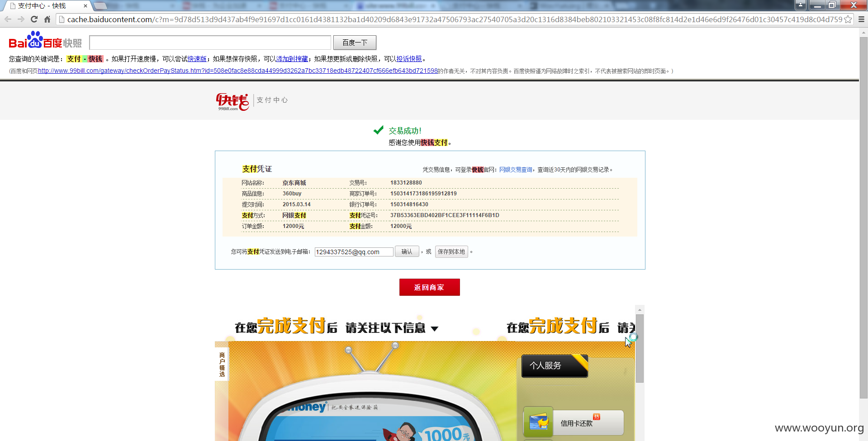868x441 pixels.
Task: Click the red 返回商家 button
Action: click(429, 287)
